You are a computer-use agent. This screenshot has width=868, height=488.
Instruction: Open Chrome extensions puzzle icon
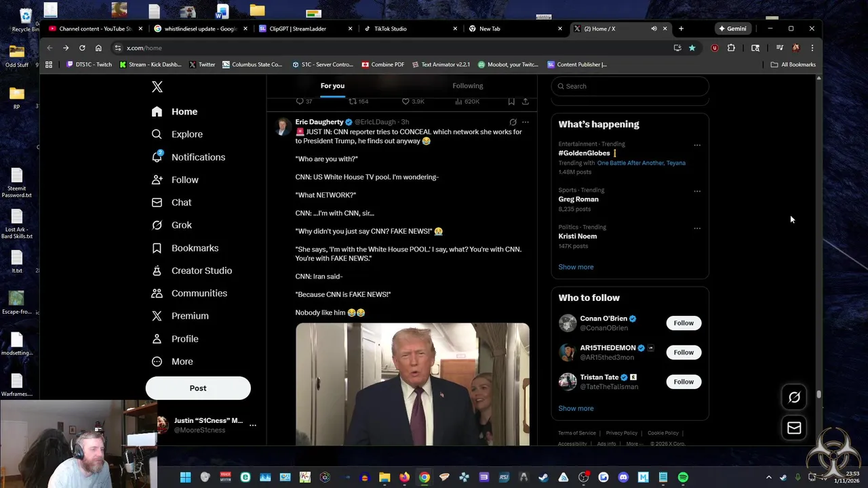click(x=731, y=48)
